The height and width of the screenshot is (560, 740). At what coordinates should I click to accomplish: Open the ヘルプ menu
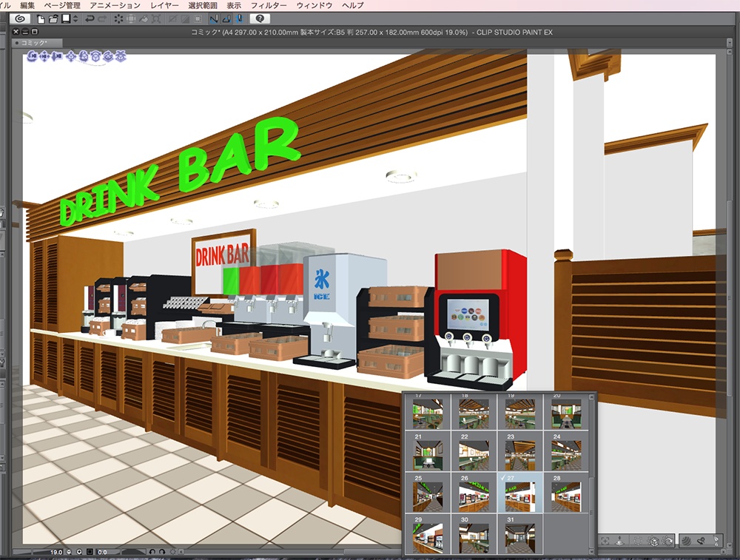pos(353,6)
